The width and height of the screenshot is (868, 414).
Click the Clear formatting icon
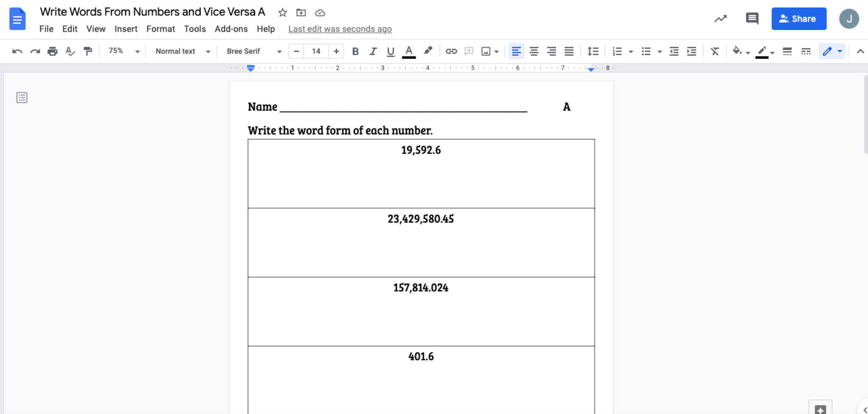tap(715, 51)
